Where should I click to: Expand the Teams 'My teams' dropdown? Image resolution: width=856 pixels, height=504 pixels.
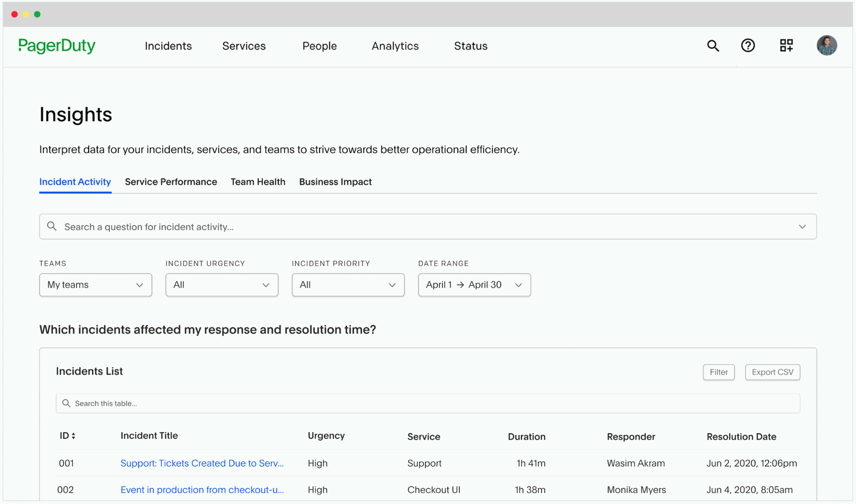(95, 285)
